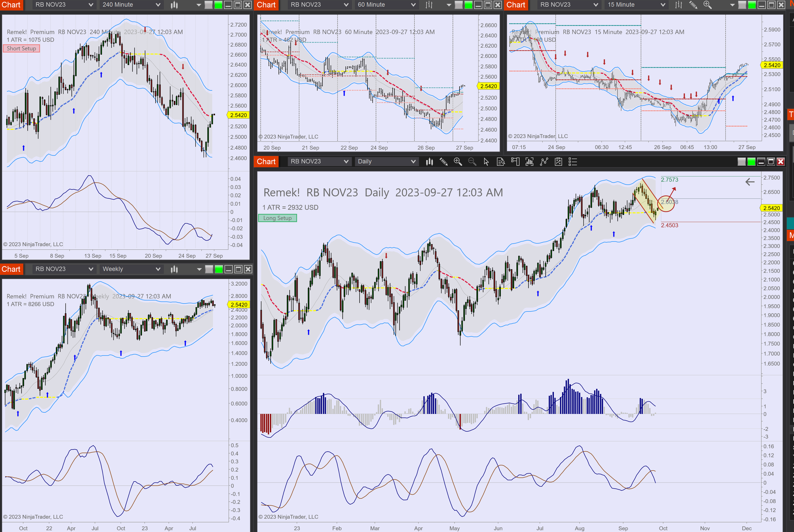Click zoom out magnifier on Daily chart
The width and height of the screenshot is (794, 532).
click(x=472, y=162)
